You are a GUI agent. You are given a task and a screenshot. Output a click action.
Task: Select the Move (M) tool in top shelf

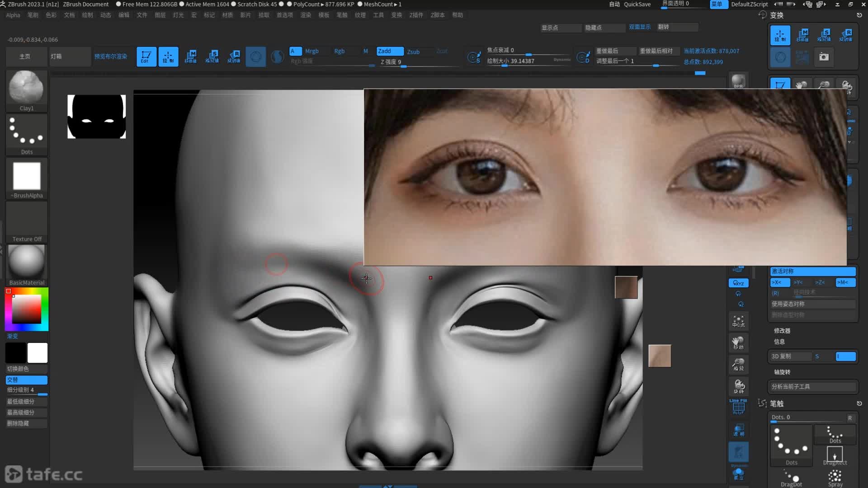tap(190, 56)
